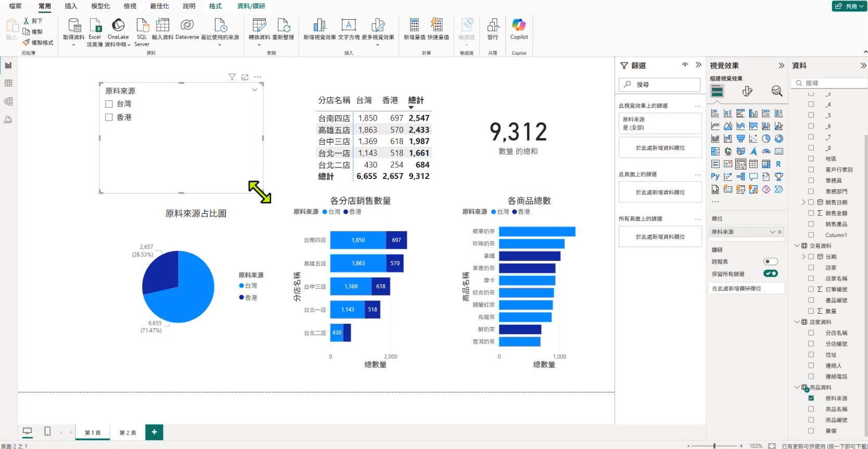This screenshot has width=868, height=449.
Task: Check the 香港 checkbox in the slicer
Action: pos(109,118)
